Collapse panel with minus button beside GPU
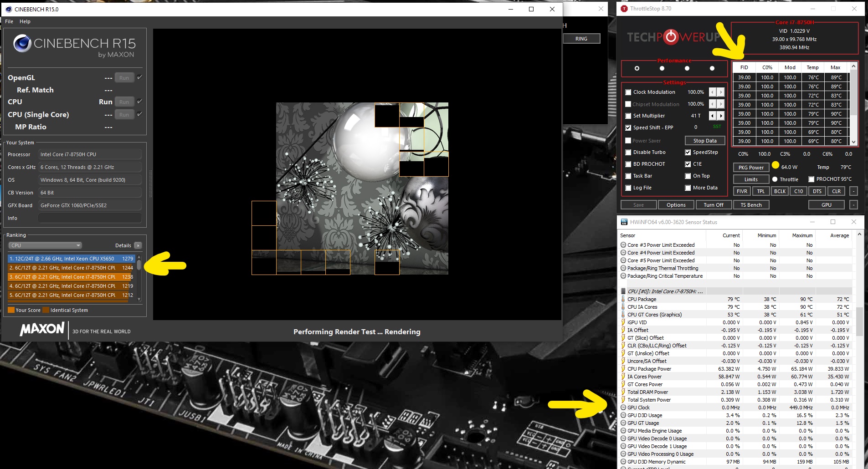Viewport: 868px width, 469px height. (x=853, y=205)
